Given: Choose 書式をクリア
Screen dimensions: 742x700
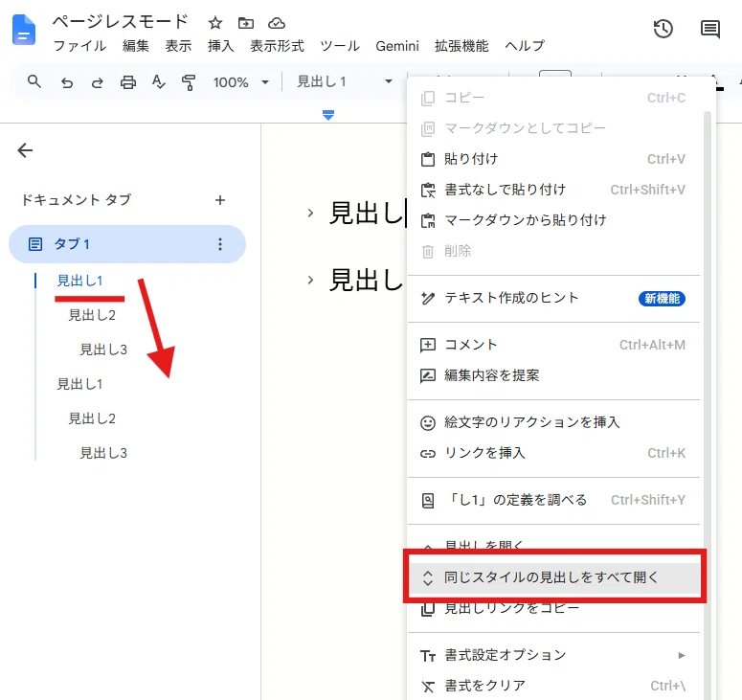Looking at the screenshot, I should coord(553,686).
